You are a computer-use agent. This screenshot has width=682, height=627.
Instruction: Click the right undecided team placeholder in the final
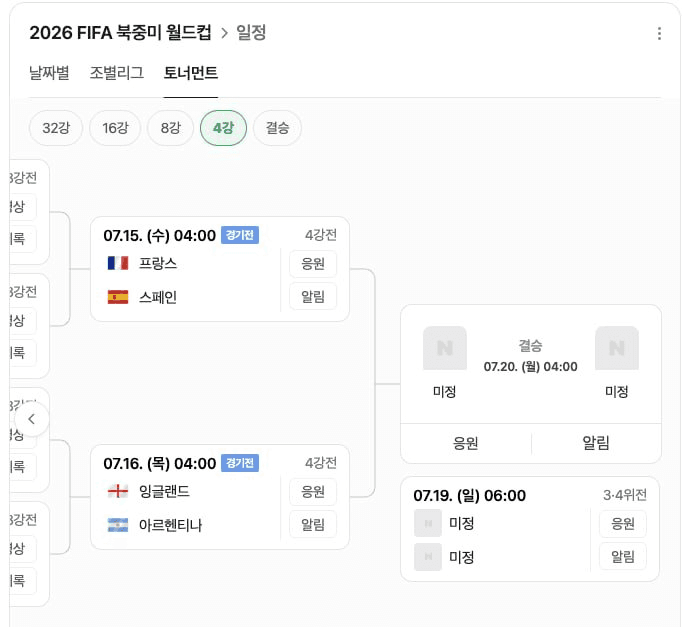(617, 348)
